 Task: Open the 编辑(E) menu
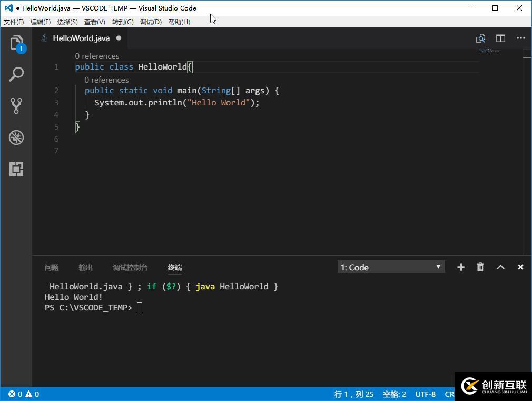pos(41,22)
